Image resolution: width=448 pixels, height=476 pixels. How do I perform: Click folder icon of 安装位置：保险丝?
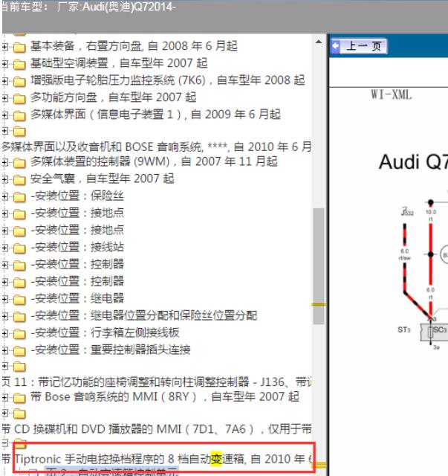[19, 196]
